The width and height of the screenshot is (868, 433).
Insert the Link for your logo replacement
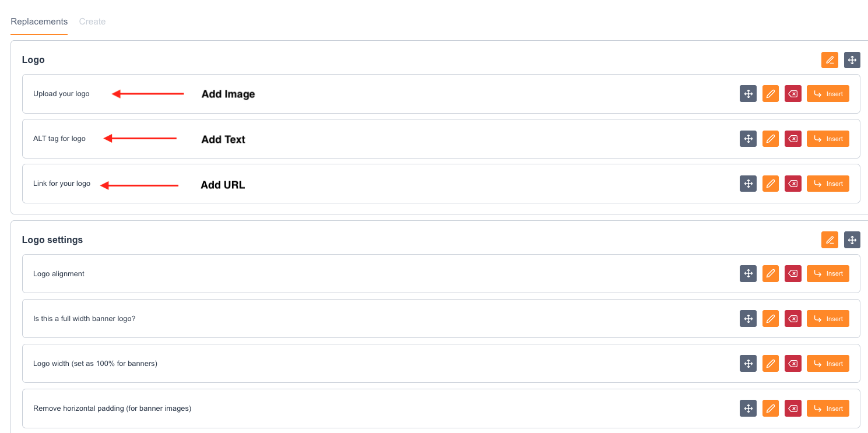click(828, 184)
